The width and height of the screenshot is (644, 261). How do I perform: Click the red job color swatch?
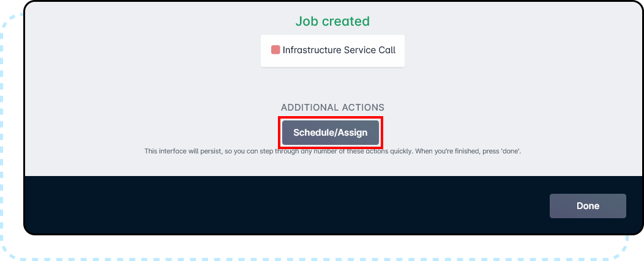(x=275, y=50)
